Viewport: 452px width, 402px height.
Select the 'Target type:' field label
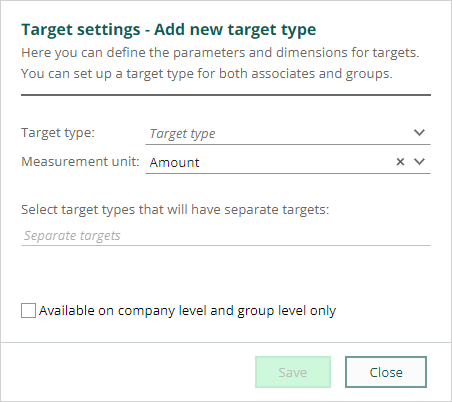(x=58, y=133)
